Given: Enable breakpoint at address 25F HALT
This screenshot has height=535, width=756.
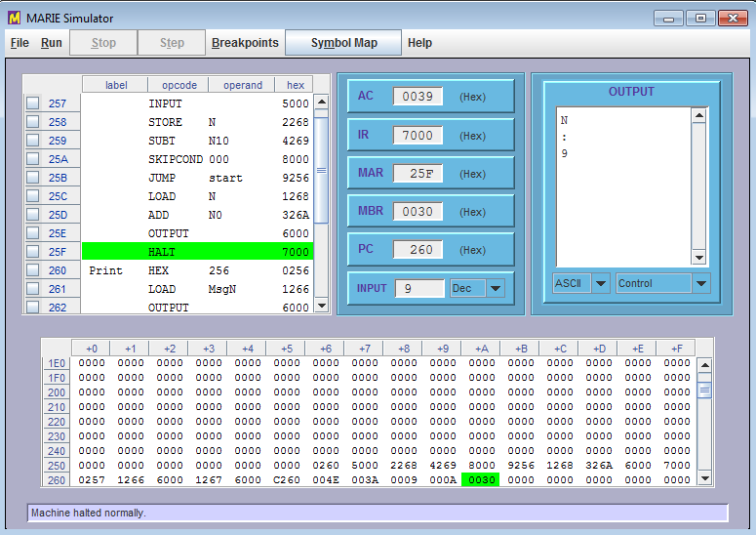Looking at the screenshot, I should tap(32, 252).
